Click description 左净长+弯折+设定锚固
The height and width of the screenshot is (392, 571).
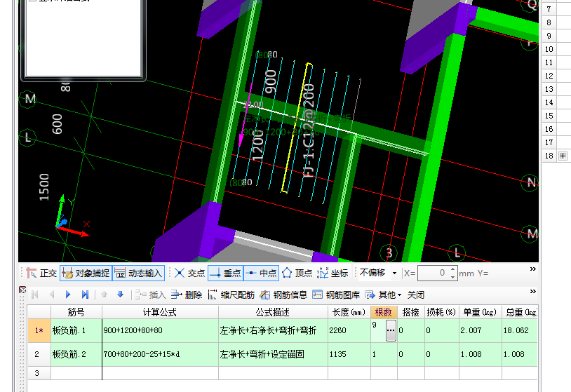coord(273,354)
